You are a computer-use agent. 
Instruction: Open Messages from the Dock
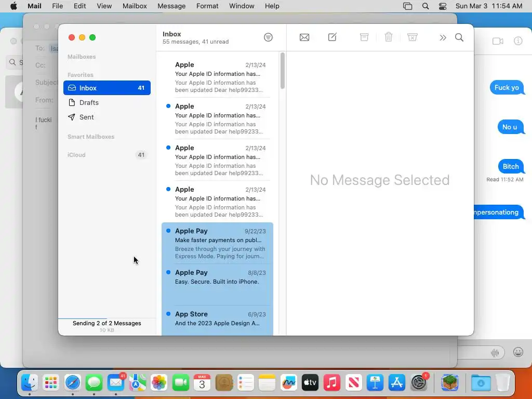coord(94,383)
